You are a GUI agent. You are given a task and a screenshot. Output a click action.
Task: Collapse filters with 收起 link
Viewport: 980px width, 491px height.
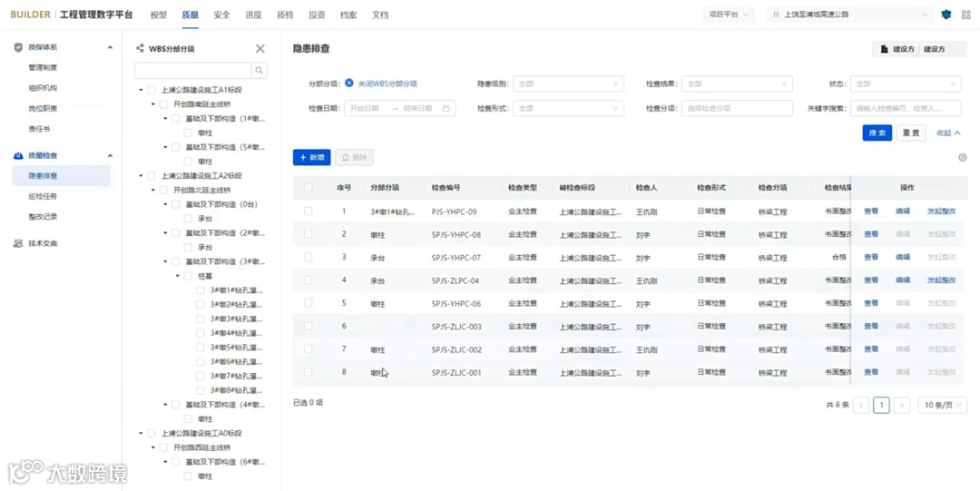[x=948, y=133]
